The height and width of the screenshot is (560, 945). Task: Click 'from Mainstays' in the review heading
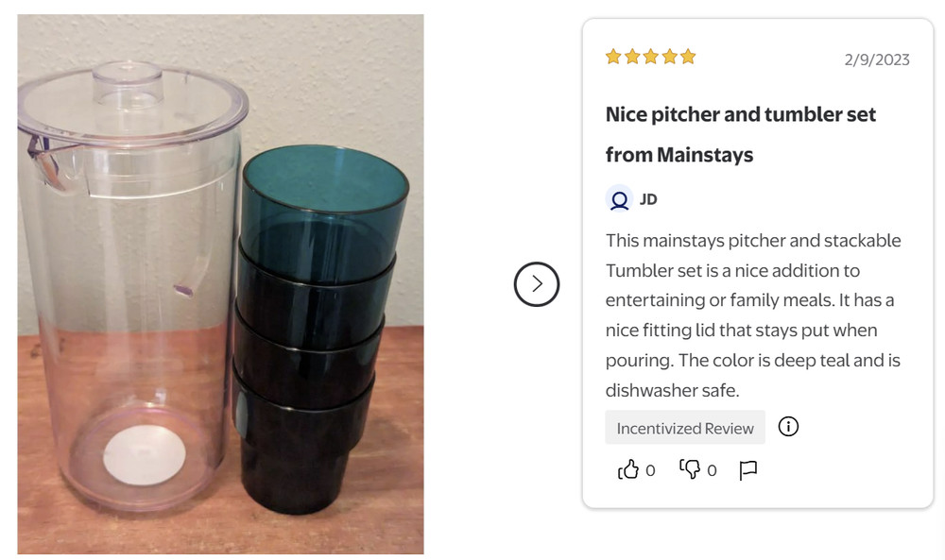[679, 155]
